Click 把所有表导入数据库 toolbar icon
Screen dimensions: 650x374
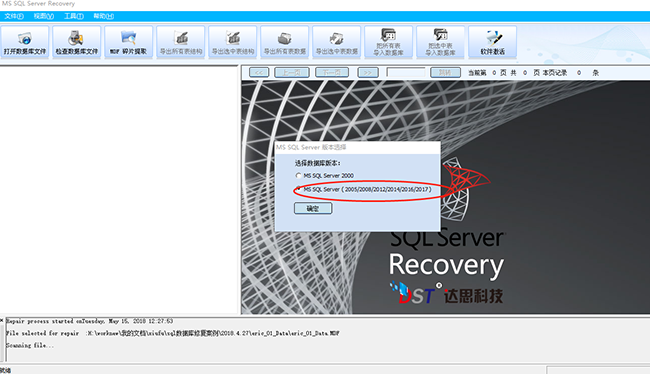(x=388, y=42)
